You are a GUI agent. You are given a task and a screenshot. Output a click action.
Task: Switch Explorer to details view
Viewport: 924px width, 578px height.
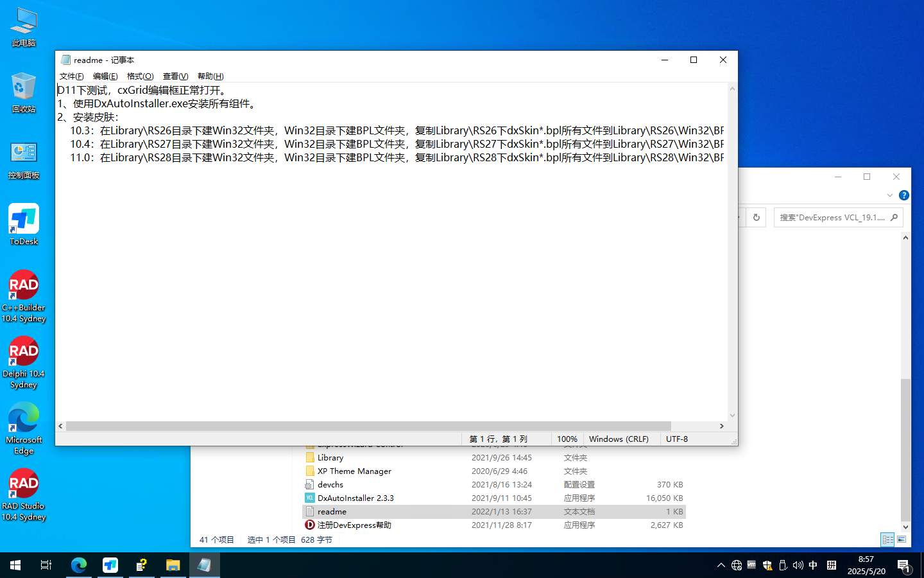point(887,540)
